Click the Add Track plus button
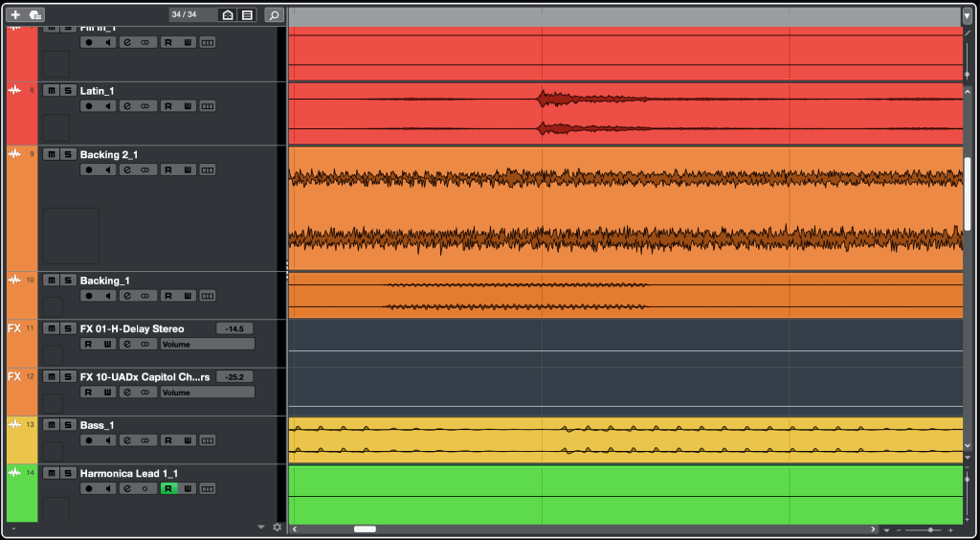The image size is (980, 540). click(15, 14)
